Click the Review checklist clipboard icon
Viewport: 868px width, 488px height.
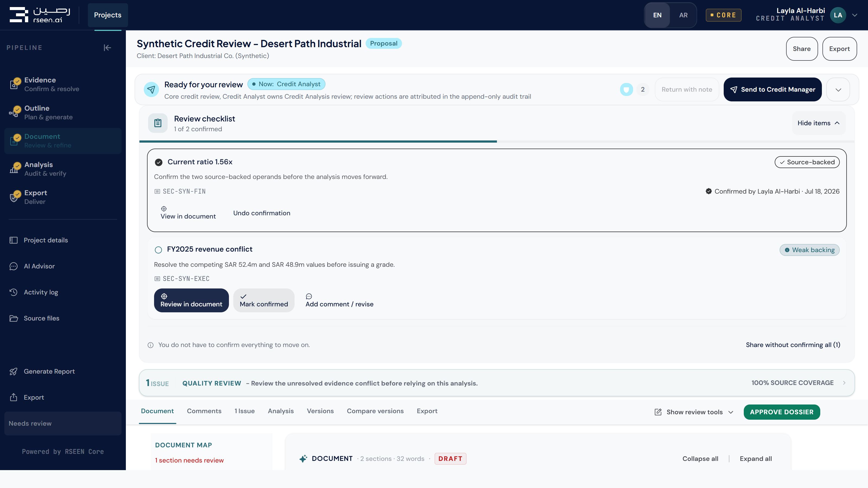click(x=158, y=123)
